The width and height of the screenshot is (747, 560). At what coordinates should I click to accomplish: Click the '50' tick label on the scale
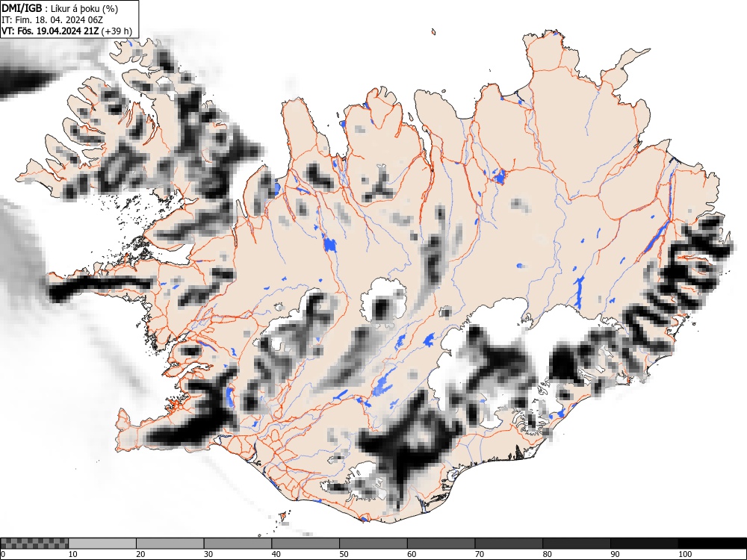[344, 554]
